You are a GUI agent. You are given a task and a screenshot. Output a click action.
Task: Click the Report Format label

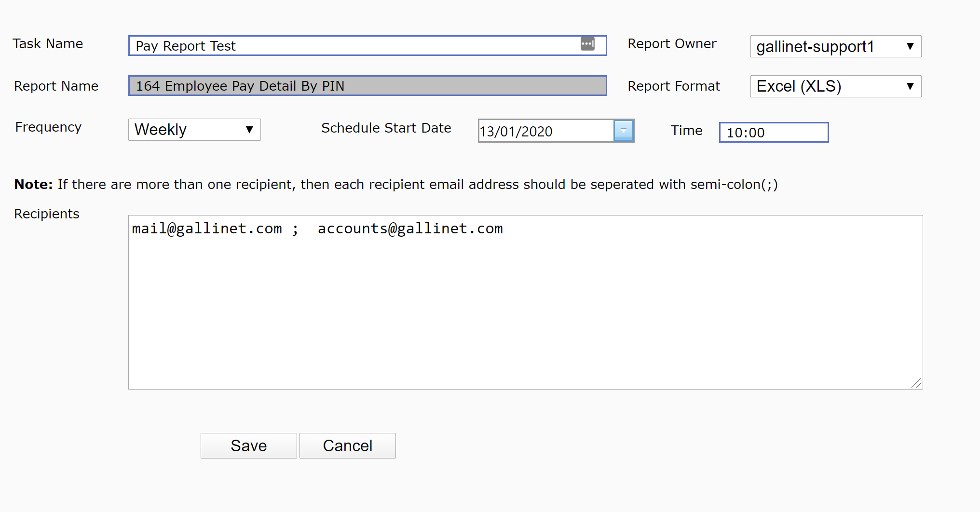coord(674,86)
